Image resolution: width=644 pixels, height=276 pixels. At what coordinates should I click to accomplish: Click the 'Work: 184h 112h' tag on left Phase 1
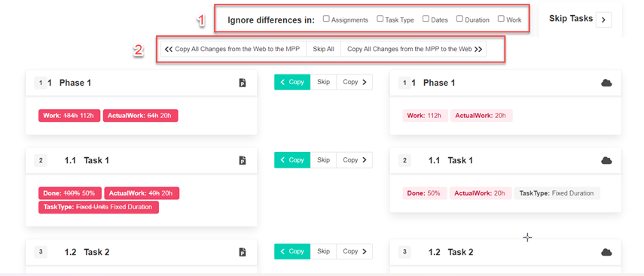click(69, 116)
